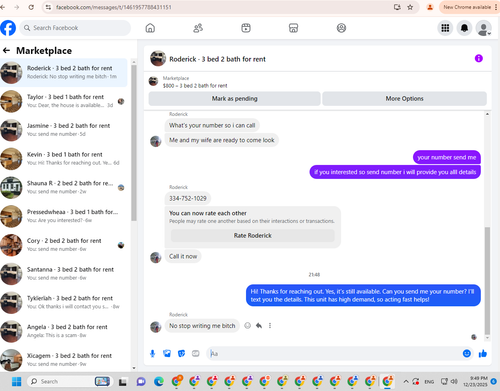
Task: Send a thumbs-up like
Action: [x=483, y=353]
